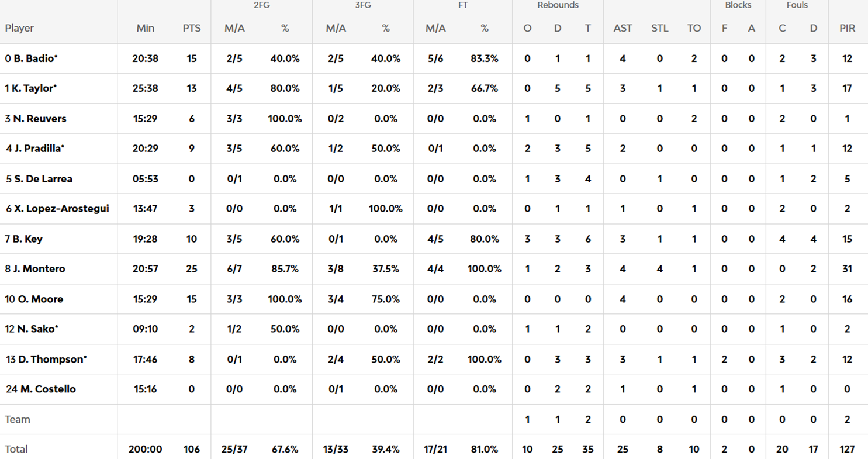Open B. Badio's player link
Image resolution: width=868 pixels, height=459 pixels.
coord(34,58)
